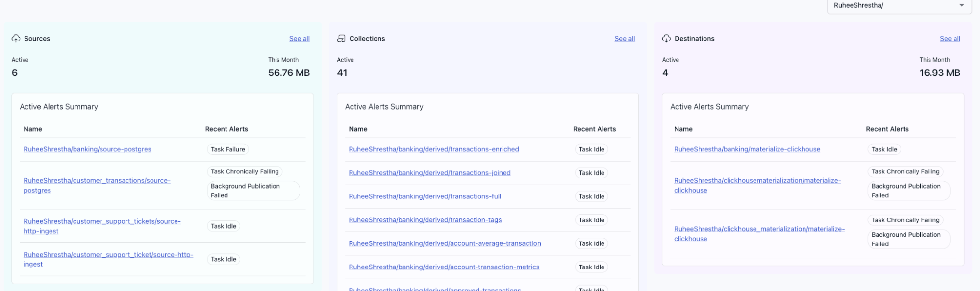Open clickhouse_materialization/materialize-clickhouse link

759,234
